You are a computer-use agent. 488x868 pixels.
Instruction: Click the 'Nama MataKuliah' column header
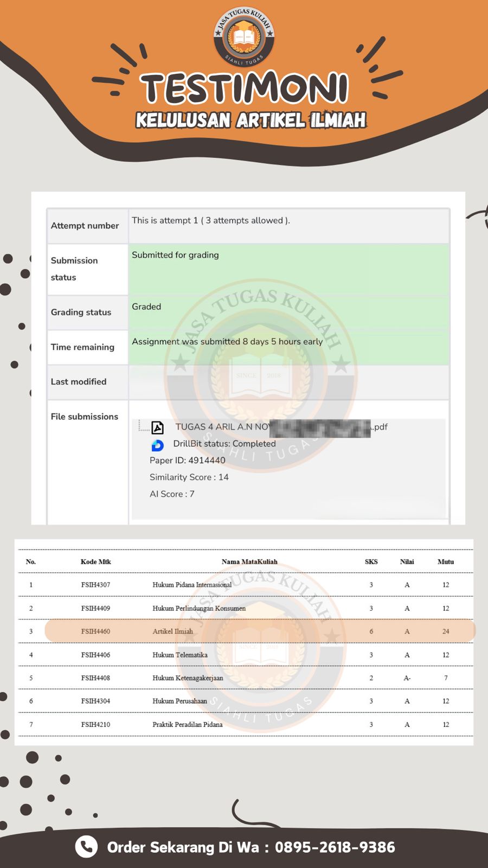(249, 561)
